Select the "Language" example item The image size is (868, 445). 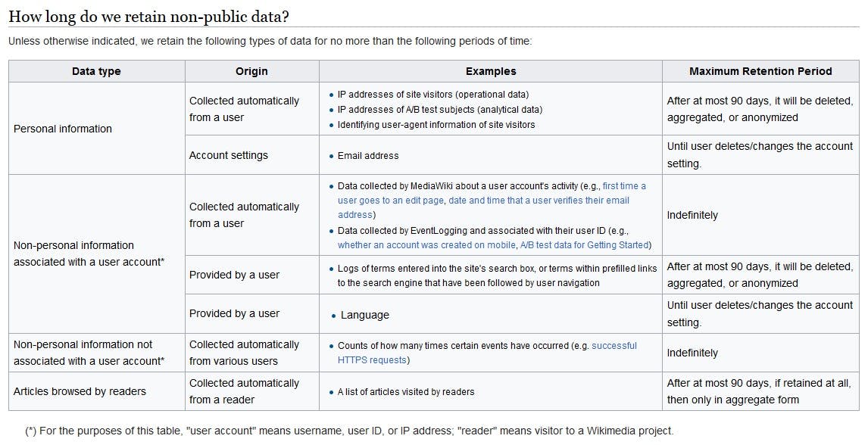click(365, 315)
